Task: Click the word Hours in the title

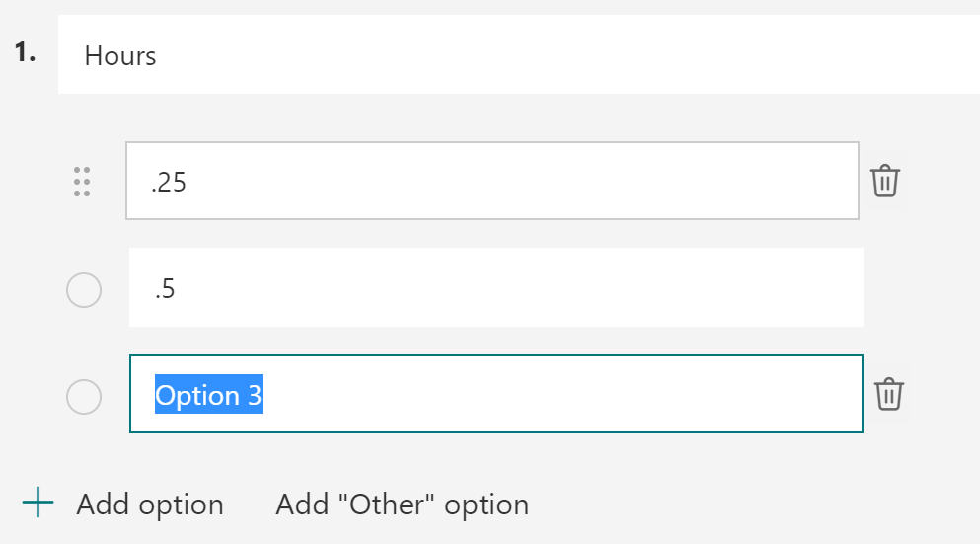Action: coord(120,55)
